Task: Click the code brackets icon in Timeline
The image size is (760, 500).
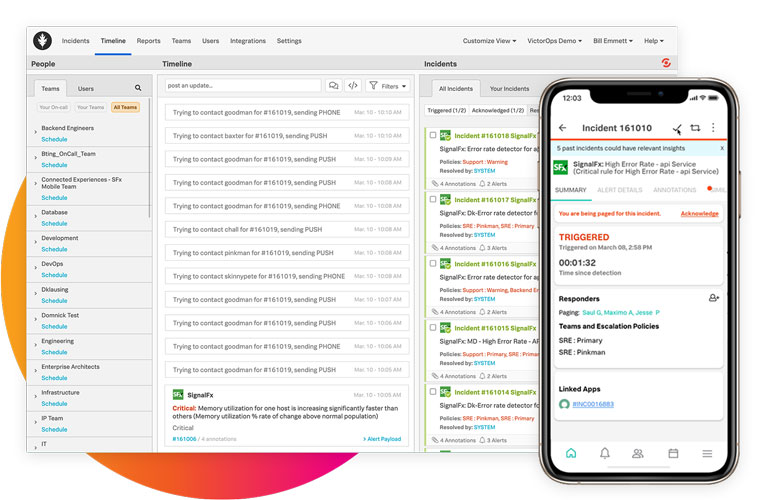Action: point(353,86)
